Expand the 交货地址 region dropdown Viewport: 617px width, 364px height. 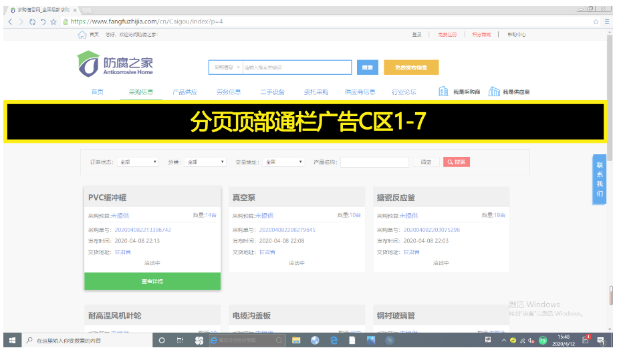tap(283, 162)
